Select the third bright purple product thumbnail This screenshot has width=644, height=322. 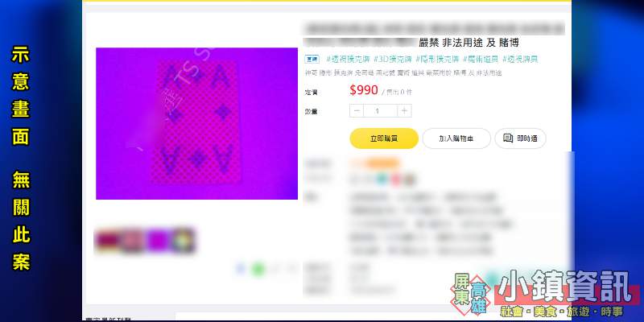point(158,240)
